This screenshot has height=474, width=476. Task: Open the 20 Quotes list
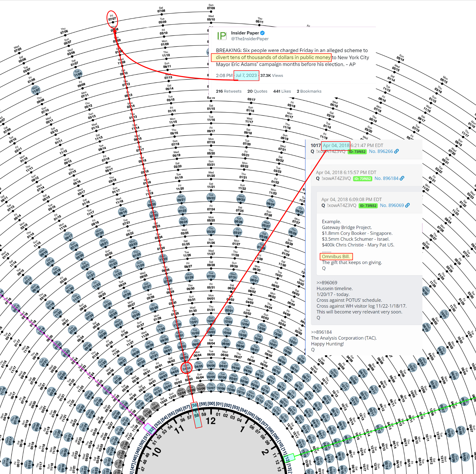[x=257, y=91]
